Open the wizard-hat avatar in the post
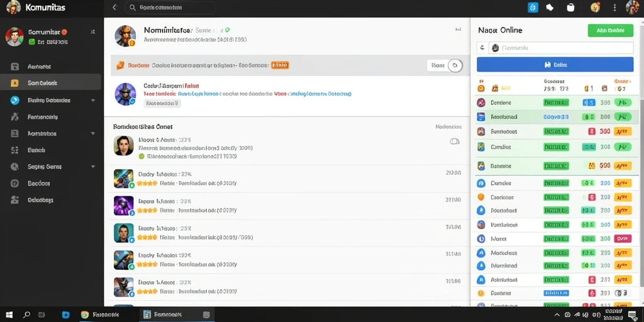Viewport: 644px width, 322px height. click(x=125, y=94)
